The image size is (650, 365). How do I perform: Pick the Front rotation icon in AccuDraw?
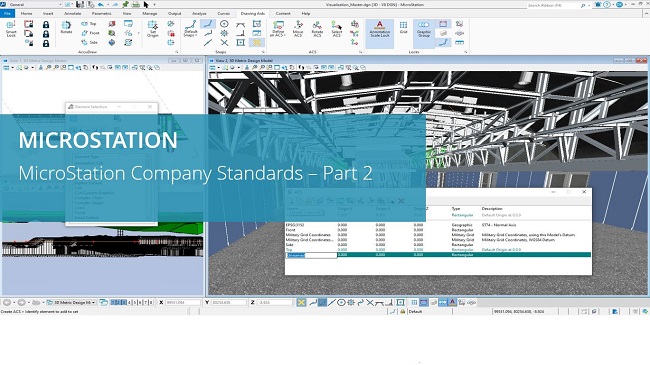[x=90, y=33]
